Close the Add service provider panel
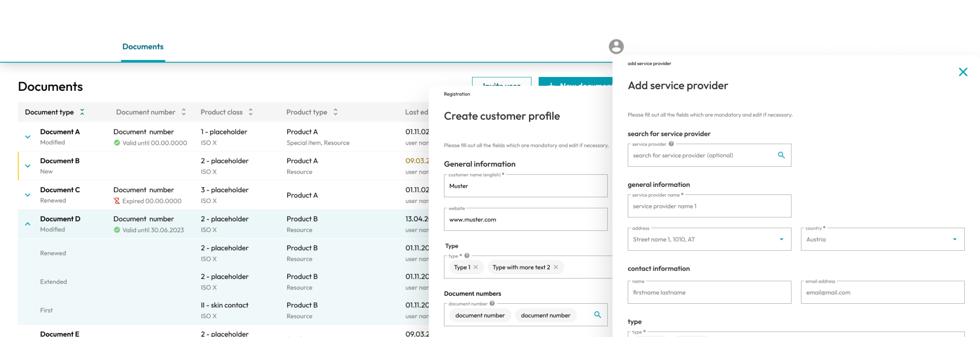This screenshot has height=337, width=980. tap(963, 72)
